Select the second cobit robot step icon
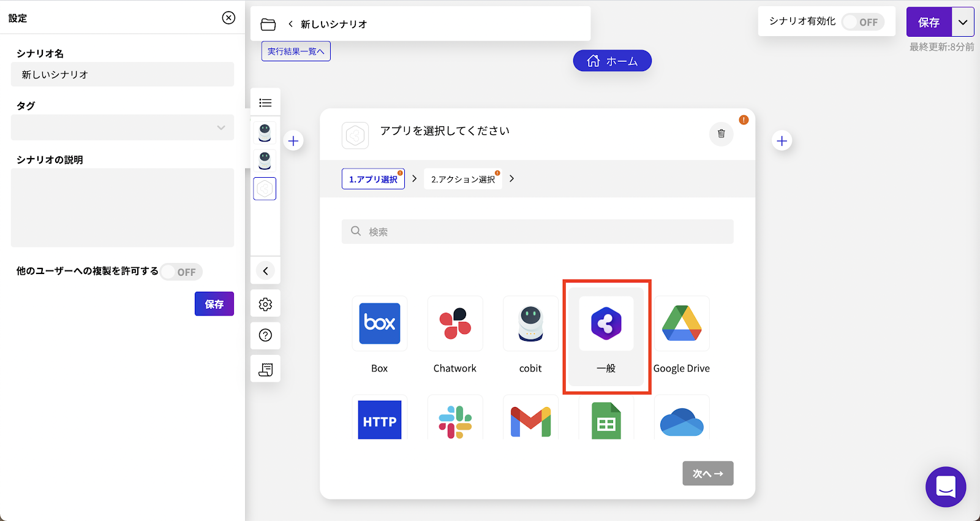Image resolution: width=980 pixels, height=521 pixels. [x=265, y=161]
